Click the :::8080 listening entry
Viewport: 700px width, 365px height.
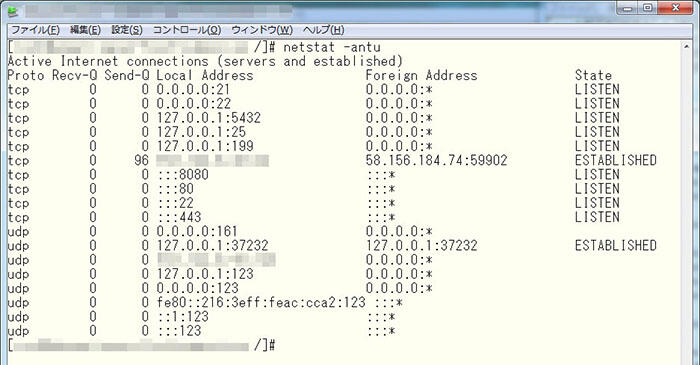click(183, 174)
